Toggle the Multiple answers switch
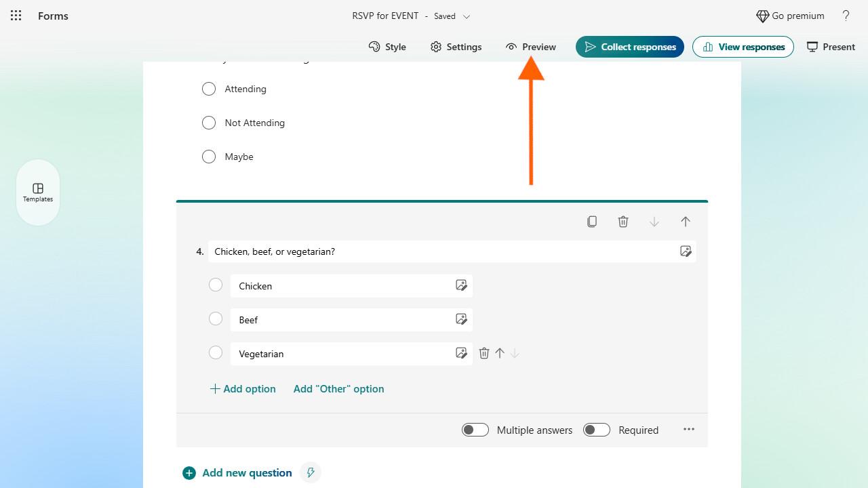The height and width of the screenshot is (488, 868). tap(475, 430)
